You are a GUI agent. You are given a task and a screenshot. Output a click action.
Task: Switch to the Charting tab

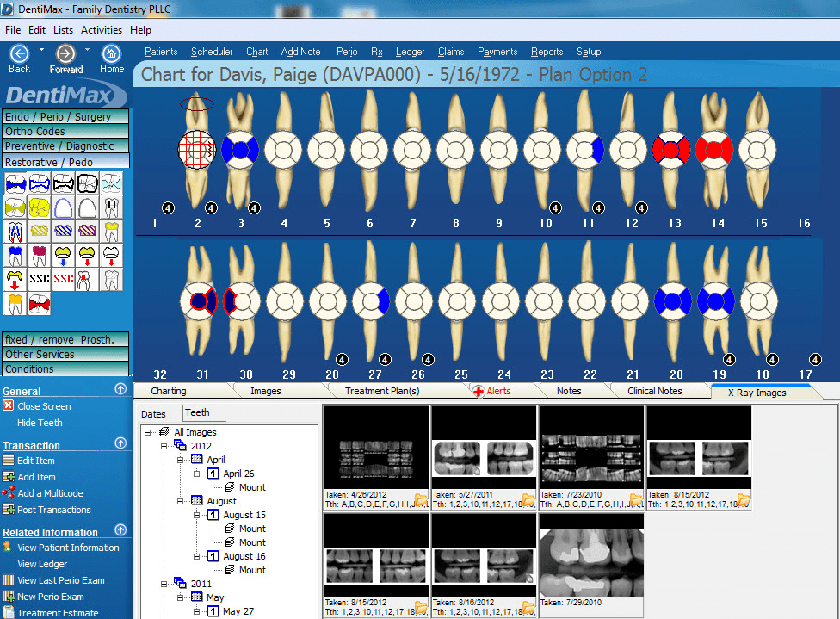tap(168, 391)
